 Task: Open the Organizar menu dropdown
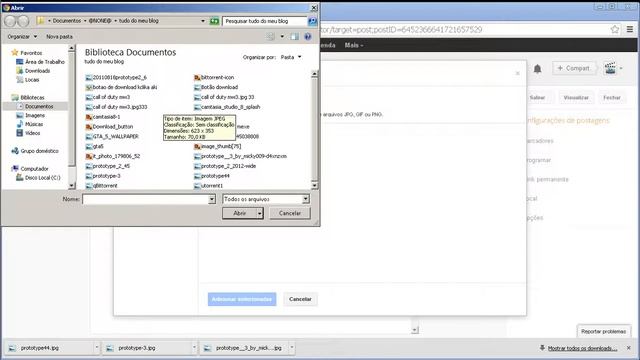pos(22,37)
